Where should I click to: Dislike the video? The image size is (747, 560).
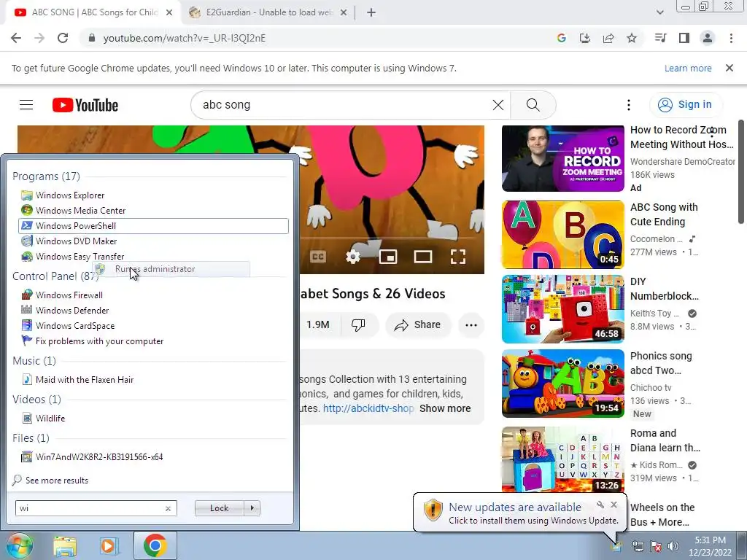(x=358, y=324)
